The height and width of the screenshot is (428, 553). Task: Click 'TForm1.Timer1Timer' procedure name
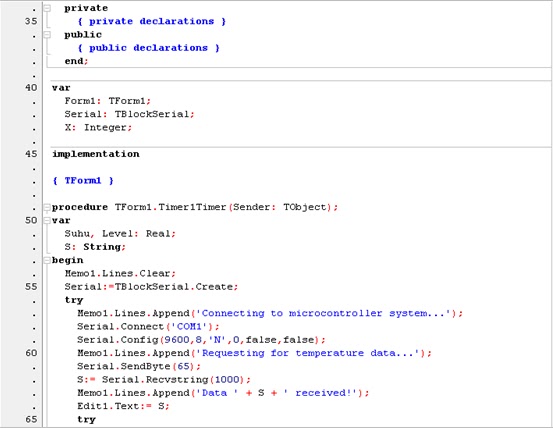(x=170, y=207)
